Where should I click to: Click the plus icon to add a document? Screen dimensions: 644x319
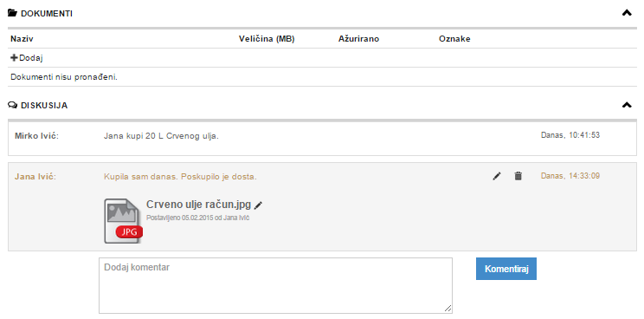15,58
